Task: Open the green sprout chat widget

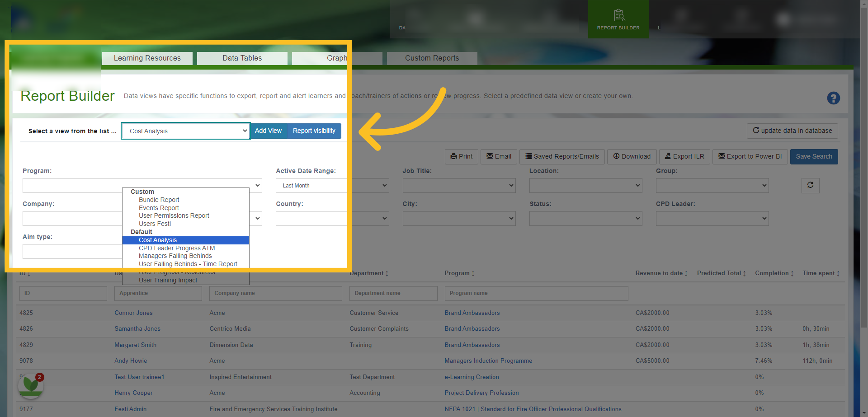Action: [31, 386]
